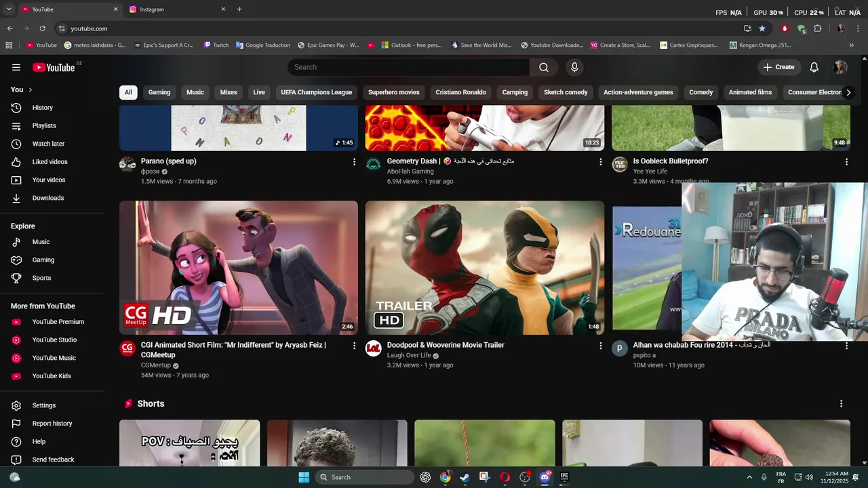Play the Doodpool & Wooverine trailer thumbnail

(x=485, y=268)
